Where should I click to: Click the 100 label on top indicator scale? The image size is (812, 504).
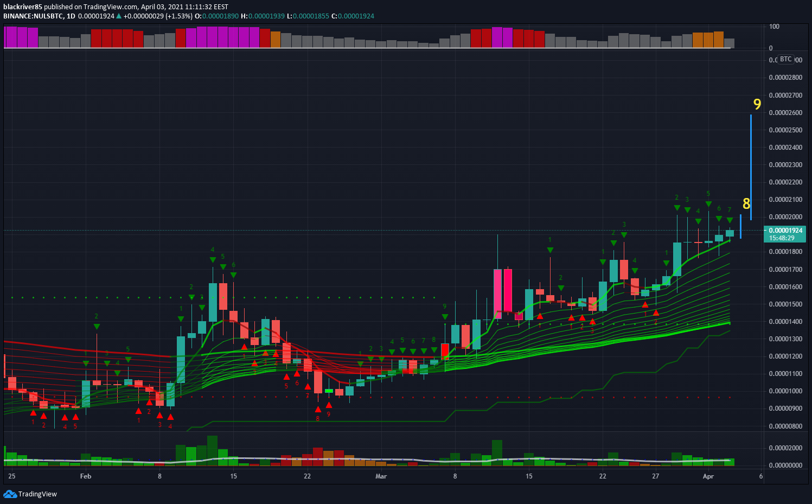774,27
